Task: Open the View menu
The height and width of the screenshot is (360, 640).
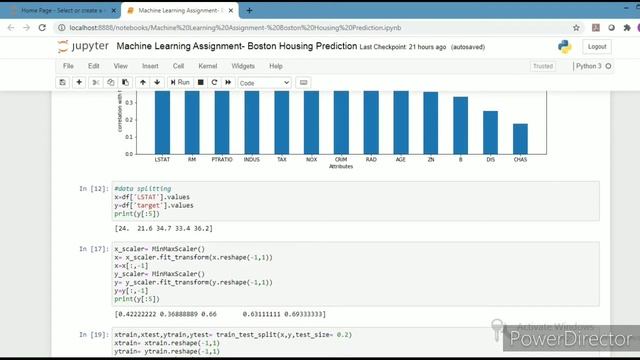Action: coord(120,66)
